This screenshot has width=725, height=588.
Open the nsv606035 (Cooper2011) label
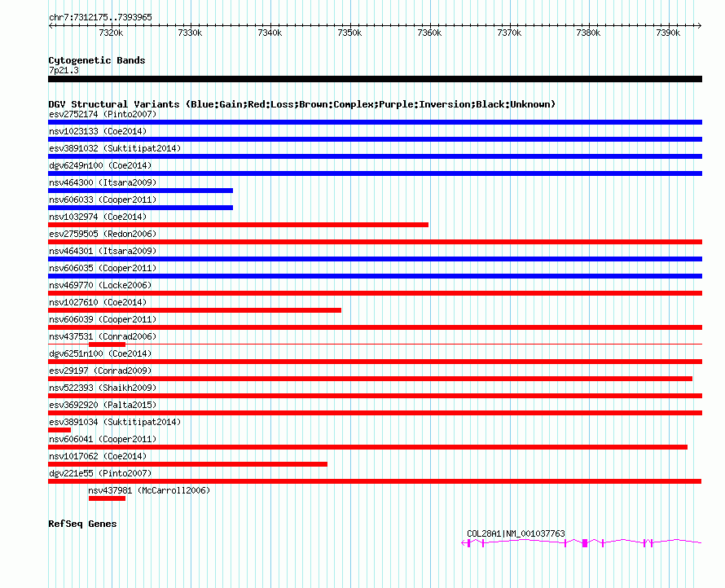pos(103,268)
